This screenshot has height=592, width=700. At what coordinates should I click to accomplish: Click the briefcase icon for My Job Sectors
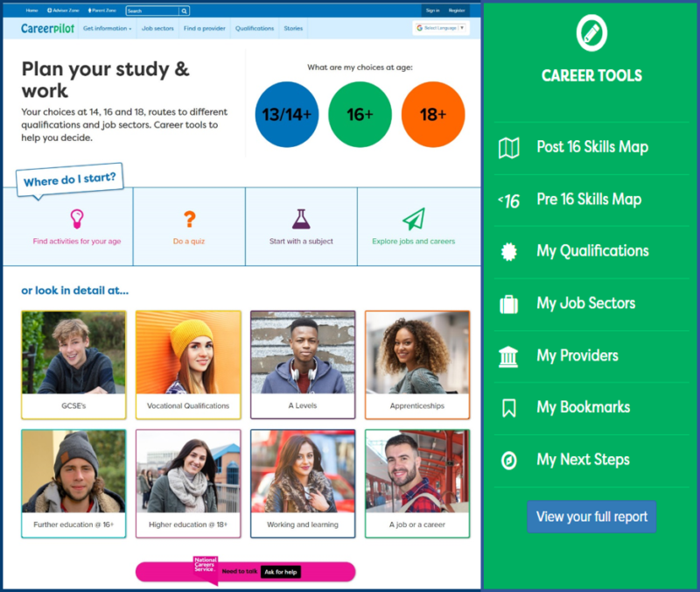coord(509,304)
